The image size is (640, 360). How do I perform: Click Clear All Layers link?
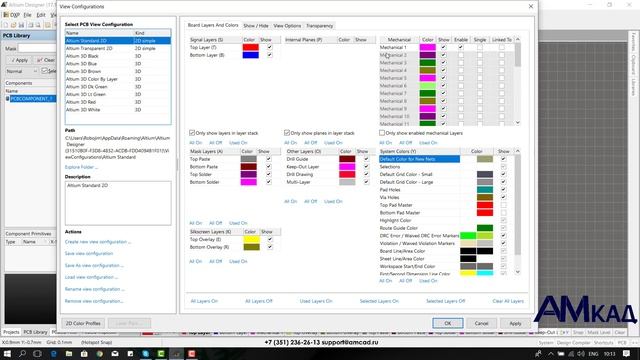coord(508,301)
